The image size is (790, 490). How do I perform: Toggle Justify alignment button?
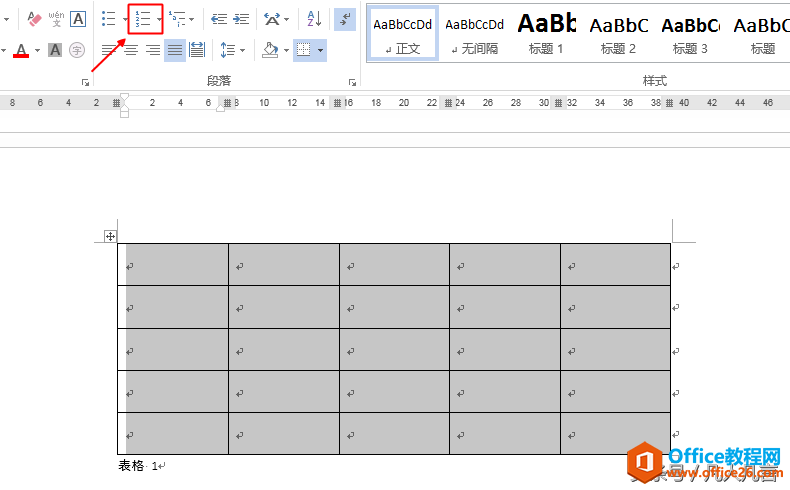(175, 49)
